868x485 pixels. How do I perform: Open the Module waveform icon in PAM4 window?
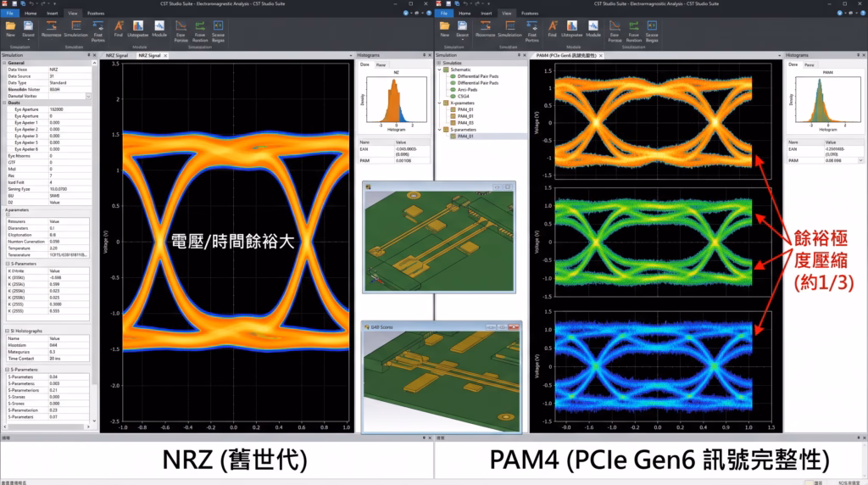point(593,26)
